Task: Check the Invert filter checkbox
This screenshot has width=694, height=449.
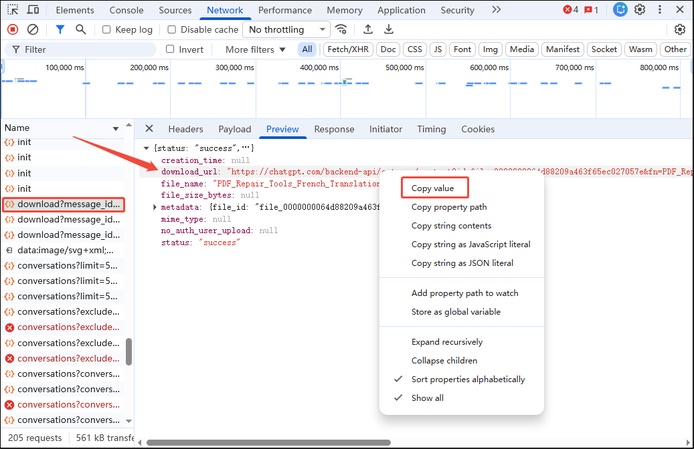Action: (170, 49)
